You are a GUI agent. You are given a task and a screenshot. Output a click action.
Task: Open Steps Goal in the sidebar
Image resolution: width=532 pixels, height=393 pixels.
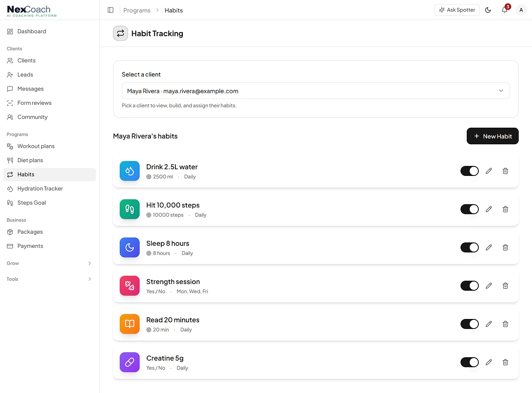(x=49, y=203)
